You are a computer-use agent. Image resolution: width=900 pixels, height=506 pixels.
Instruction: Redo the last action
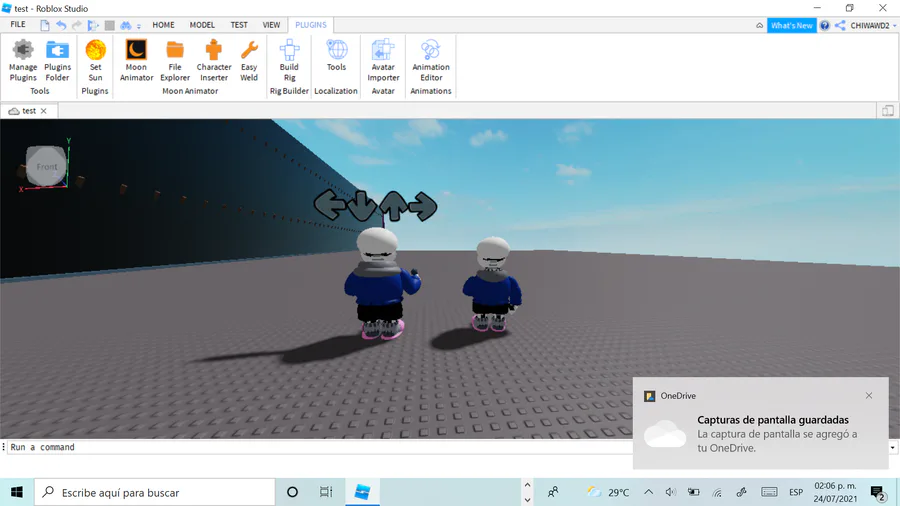click(76, 25)
